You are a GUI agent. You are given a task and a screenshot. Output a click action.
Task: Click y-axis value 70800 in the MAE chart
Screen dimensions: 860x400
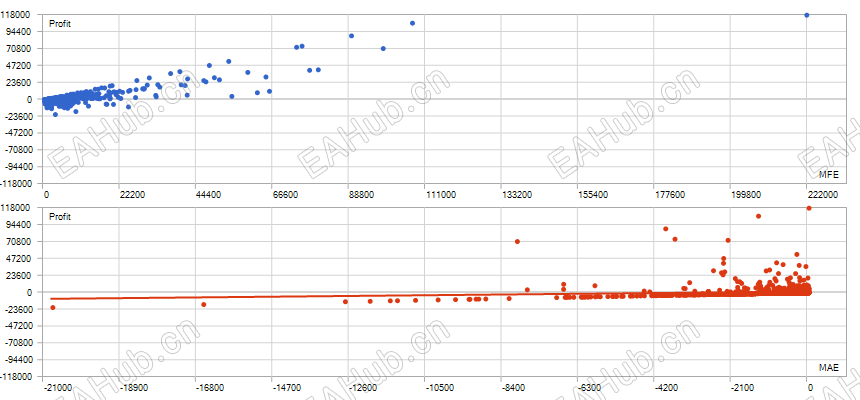pyautogui.click(x=21, y=241)
